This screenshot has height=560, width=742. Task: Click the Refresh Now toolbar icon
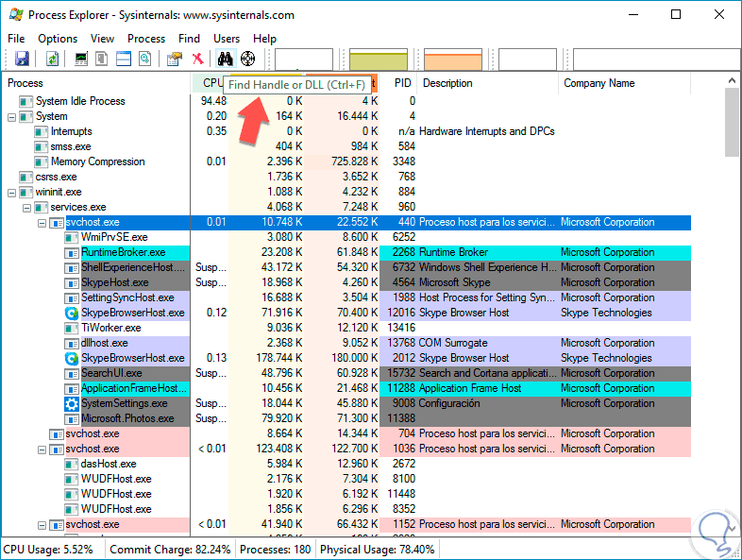point(53,59)
